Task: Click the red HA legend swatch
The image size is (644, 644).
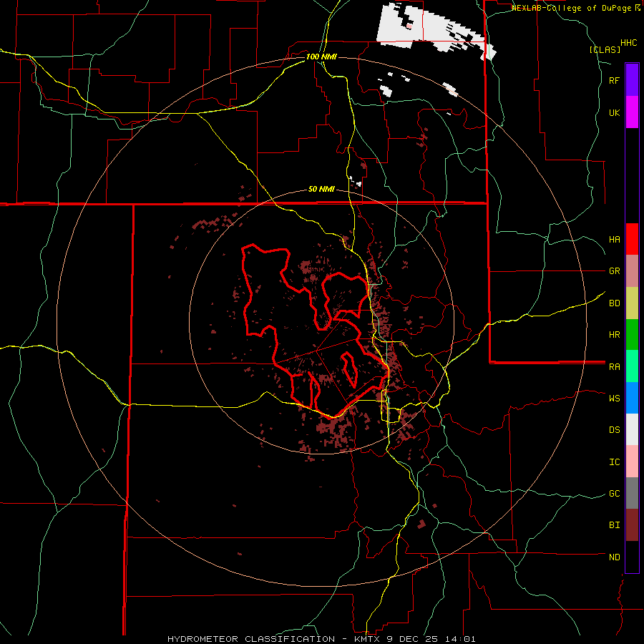Action: (632, 239)
